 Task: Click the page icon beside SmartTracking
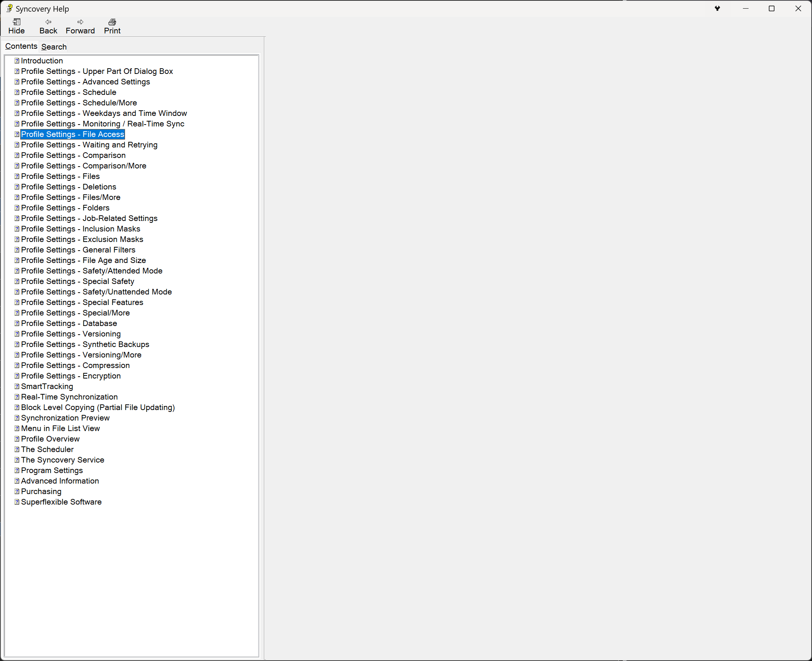click(x=17, y=386)
